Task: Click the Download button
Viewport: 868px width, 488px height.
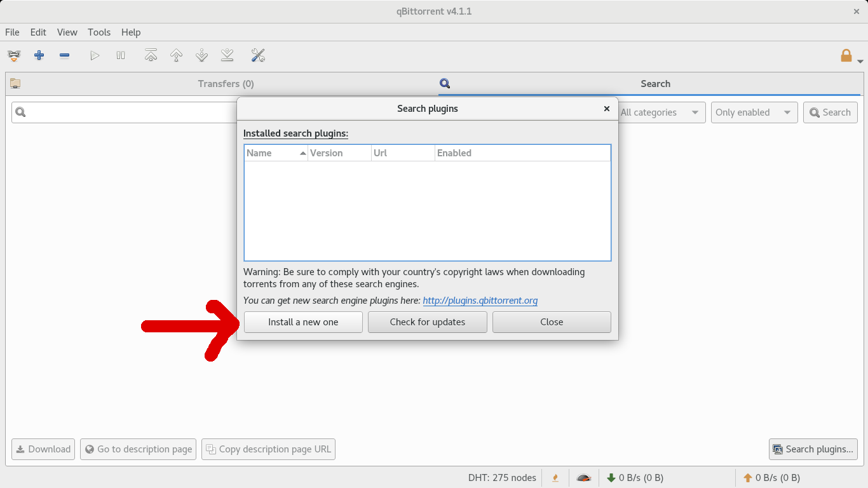Action: click(43, 449)
